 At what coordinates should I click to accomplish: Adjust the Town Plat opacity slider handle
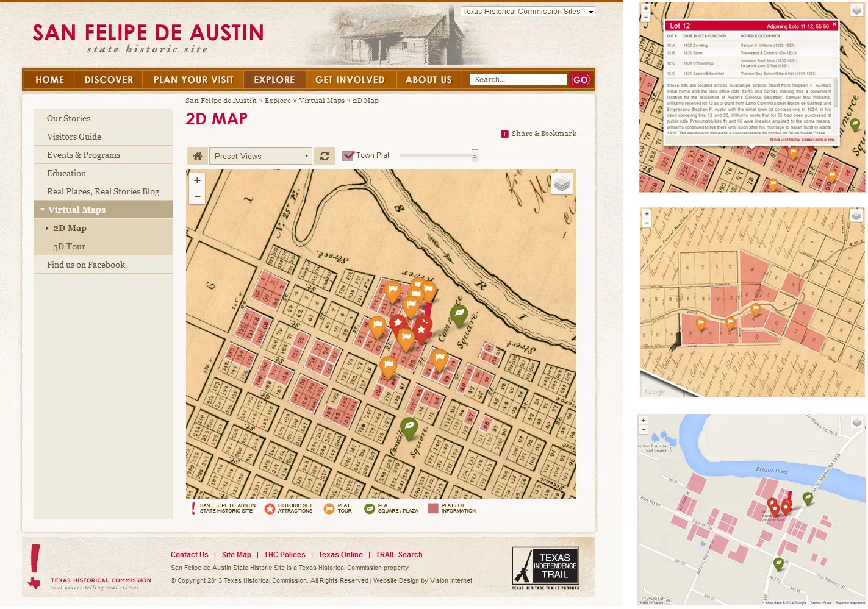pos(475,156)
